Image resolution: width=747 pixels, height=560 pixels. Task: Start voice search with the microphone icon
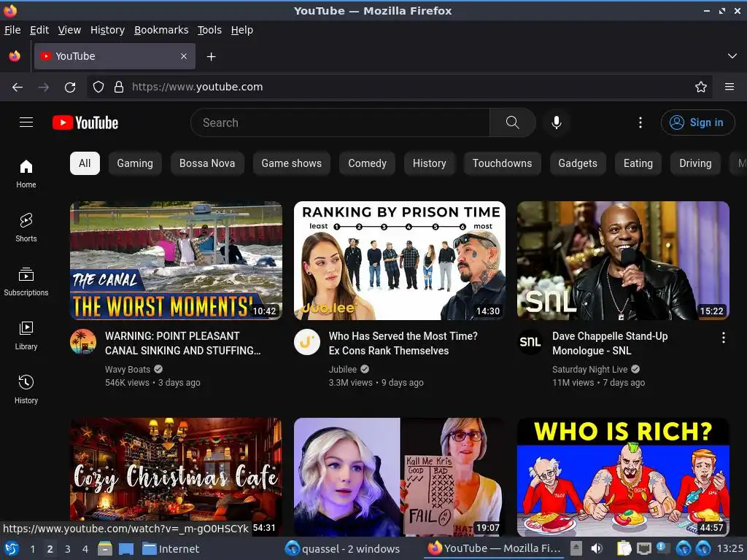tap(556, 122)
